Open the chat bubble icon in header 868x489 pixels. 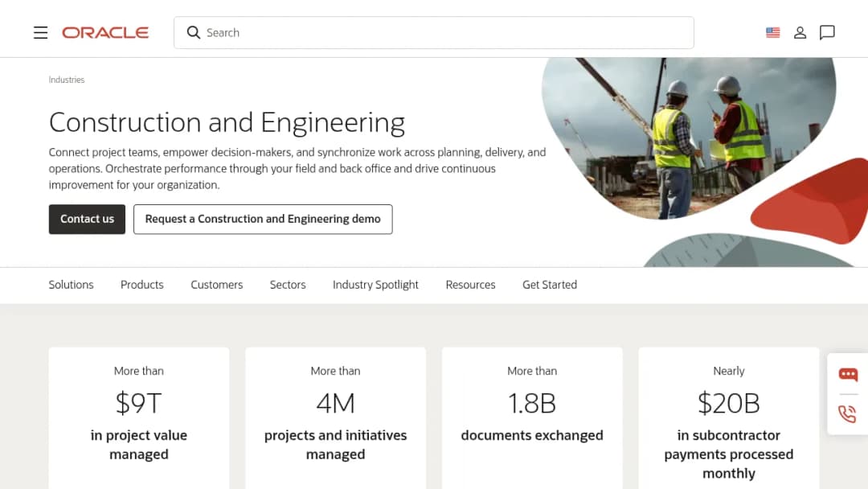(x=827, y=33)
